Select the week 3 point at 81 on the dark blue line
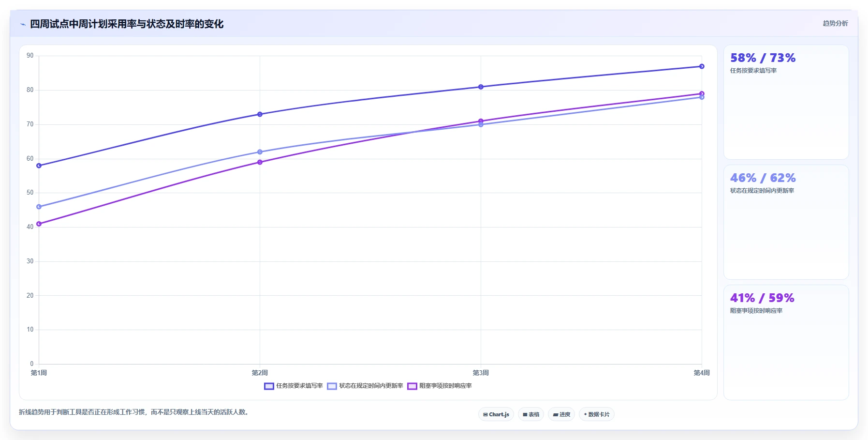Viewport: 868px width, 440px height. 481,87
